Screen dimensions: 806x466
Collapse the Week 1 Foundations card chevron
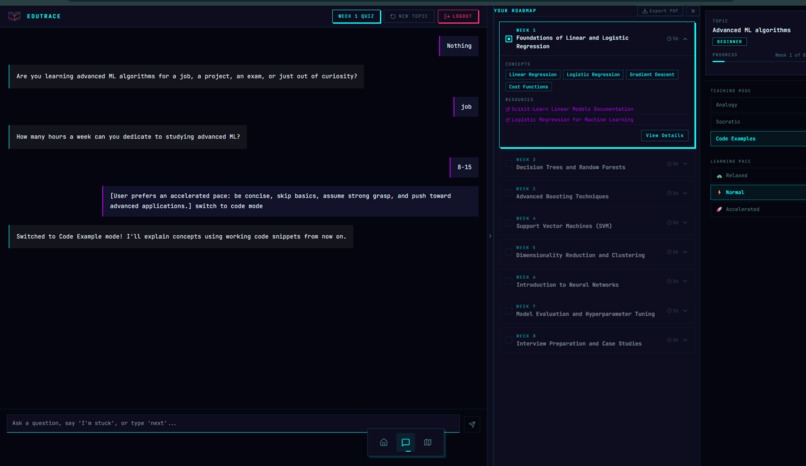[x=685, y=39]
